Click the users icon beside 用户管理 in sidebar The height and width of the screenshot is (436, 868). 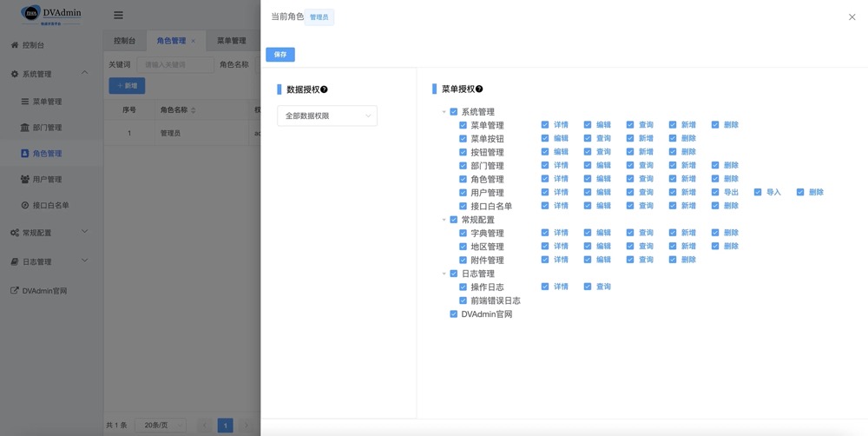click(x=25, y=179)
